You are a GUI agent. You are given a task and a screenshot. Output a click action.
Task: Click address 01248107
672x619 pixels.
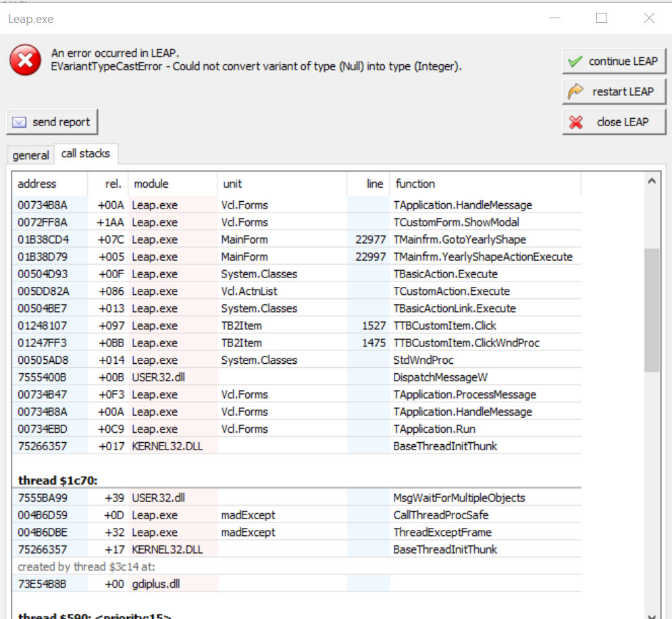[43, 325]
